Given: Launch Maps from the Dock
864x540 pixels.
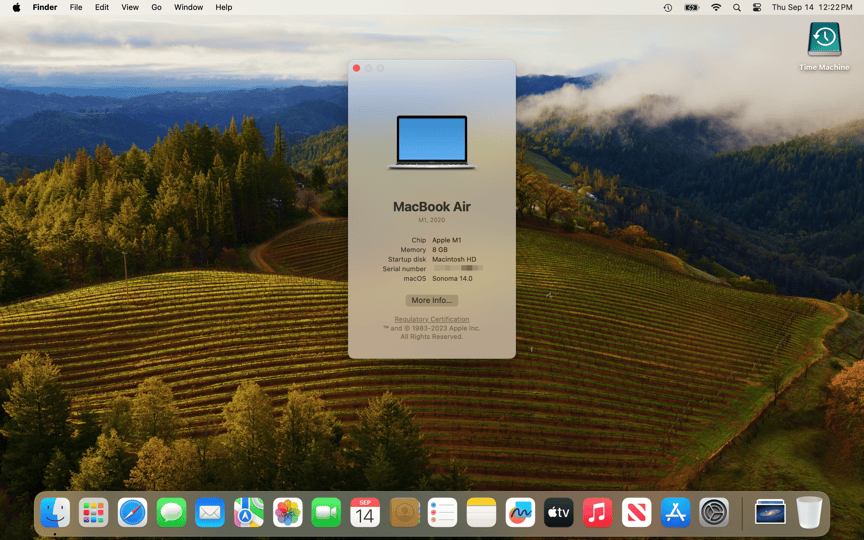Looking at the screenshot, I should 249,512.
